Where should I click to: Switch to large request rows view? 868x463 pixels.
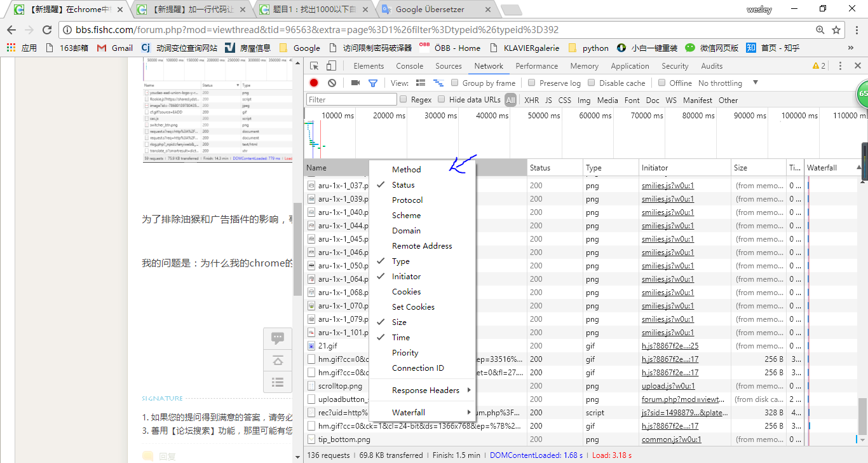click(x=420, y=83)
